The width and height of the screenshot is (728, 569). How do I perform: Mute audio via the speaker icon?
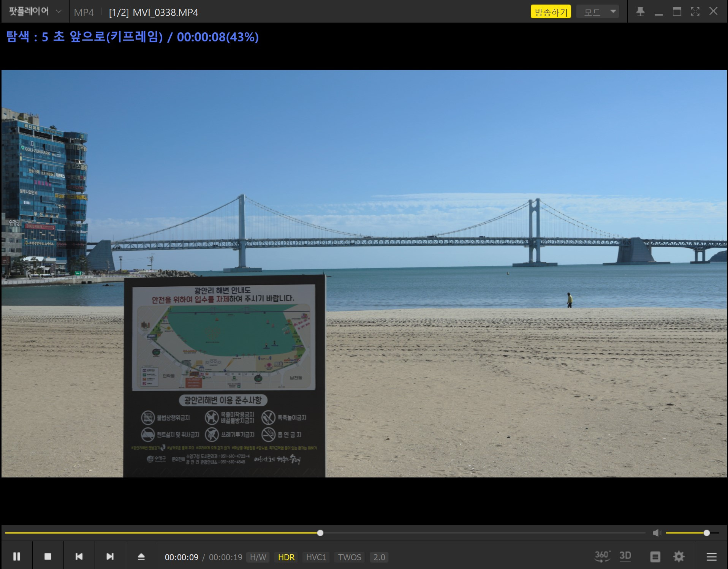[657, 533]
